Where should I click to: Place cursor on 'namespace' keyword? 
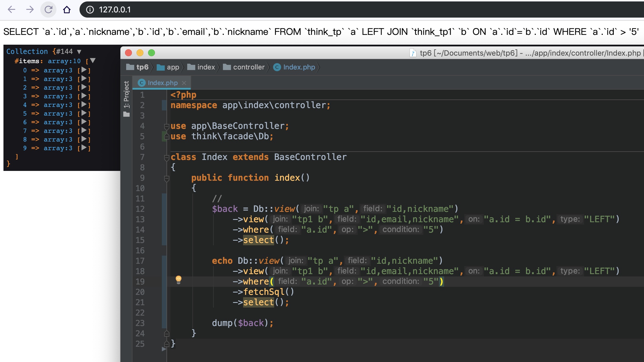click(194, 105)
